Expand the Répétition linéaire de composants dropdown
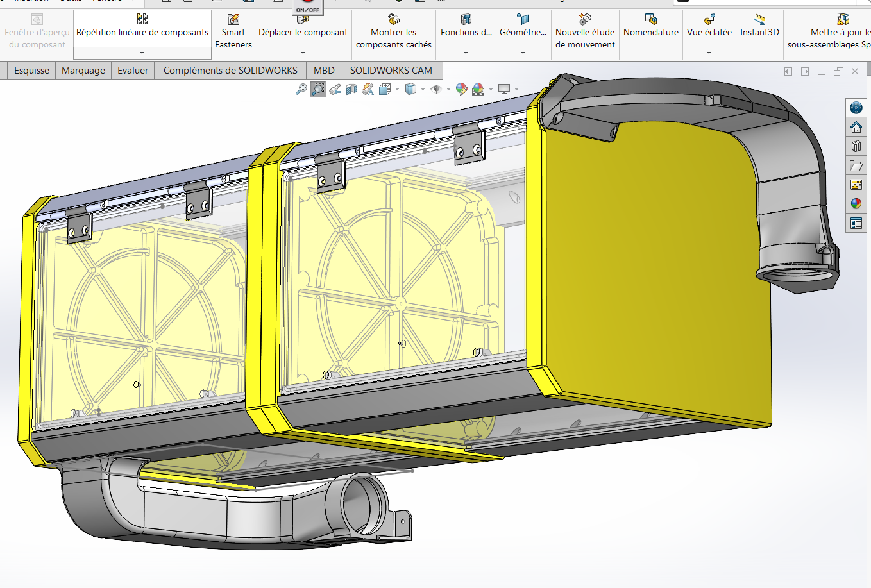The width and height of the screenshot is (871, 588). pyautogui.click(x=142, y=53)
